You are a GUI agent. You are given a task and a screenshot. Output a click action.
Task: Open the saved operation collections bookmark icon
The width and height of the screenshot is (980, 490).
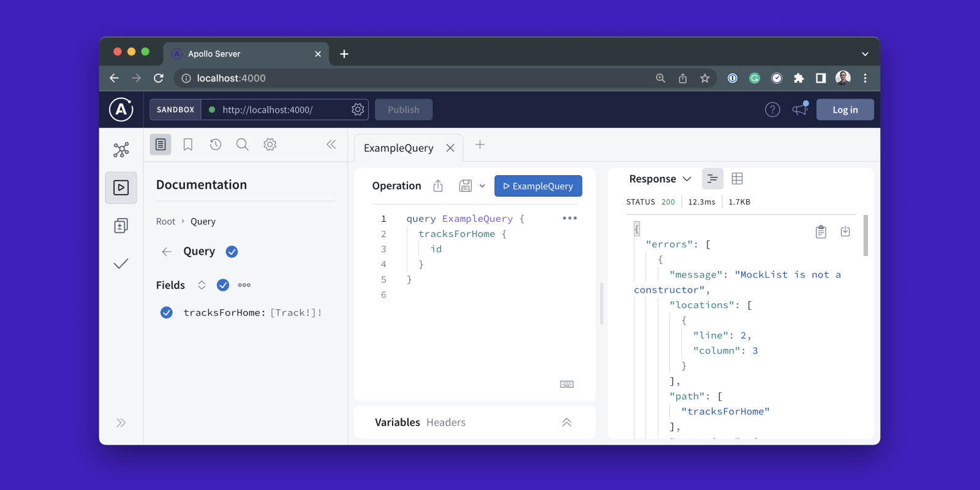tap(188, 145)
